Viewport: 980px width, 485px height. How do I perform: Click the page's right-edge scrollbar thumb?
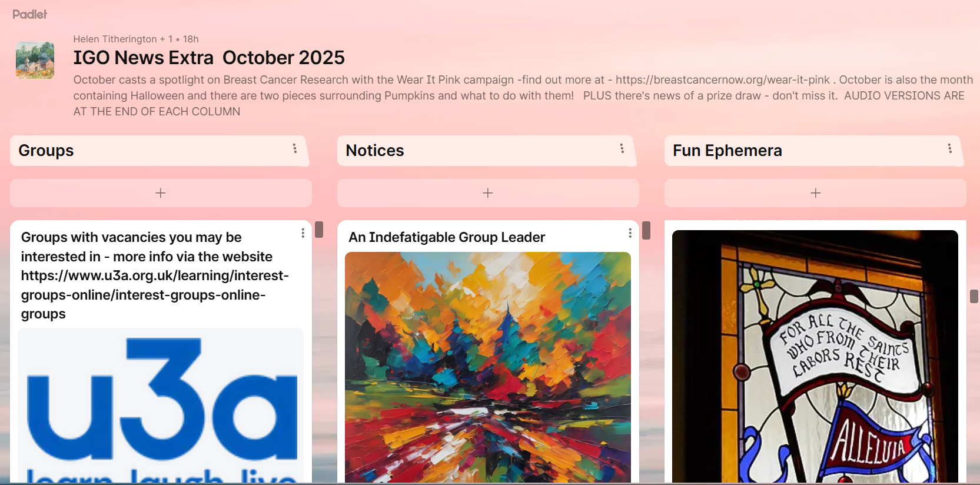[974, 296]
